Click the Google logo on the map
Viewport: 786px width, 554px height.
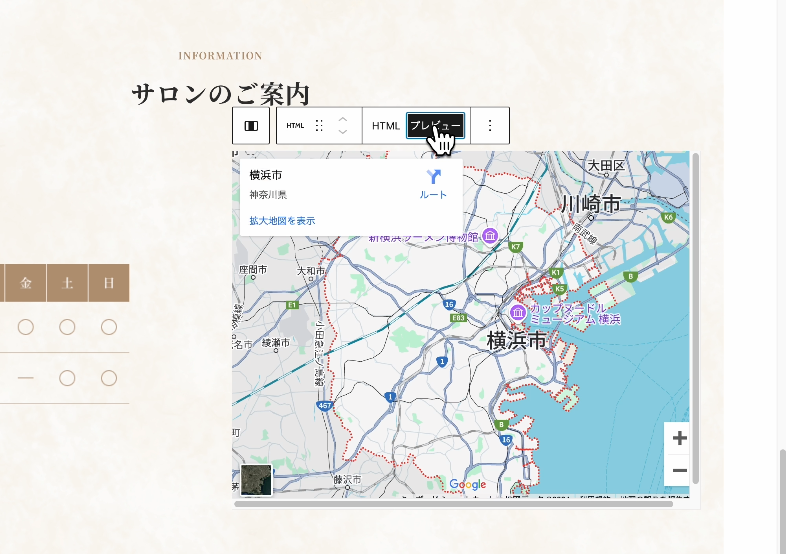click(x=467, y=485)
